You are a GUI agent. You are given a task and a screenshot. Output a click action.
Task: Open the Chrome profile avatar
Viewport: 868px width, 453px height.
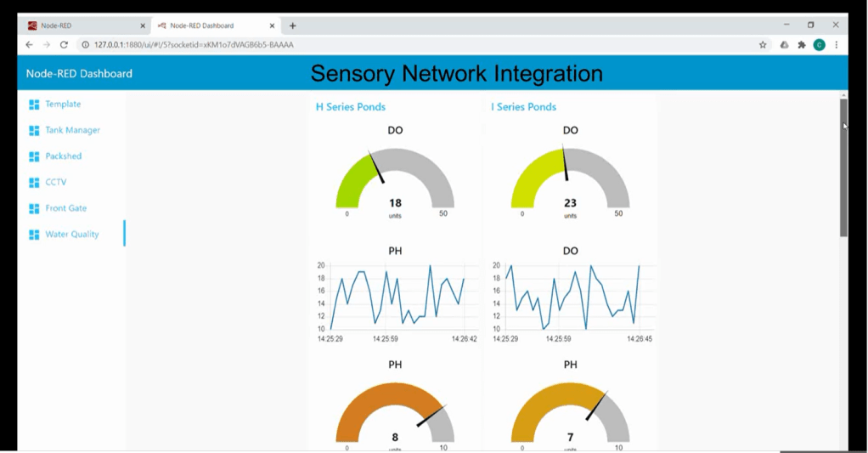819,45
